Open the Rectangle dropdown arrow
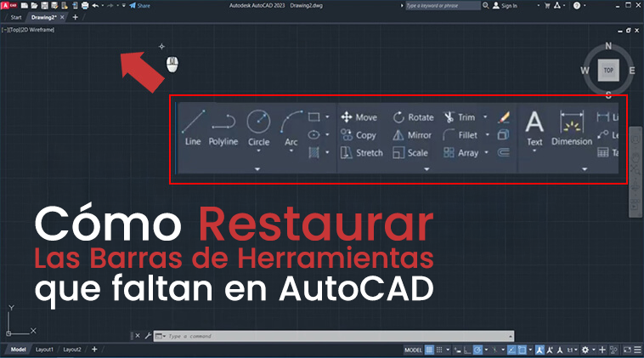The width and height of the screenshot is (644, 358). point(327,117)
